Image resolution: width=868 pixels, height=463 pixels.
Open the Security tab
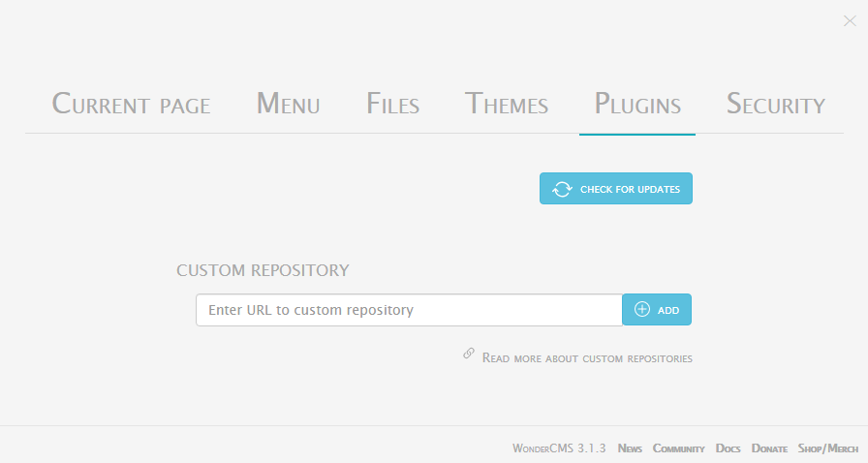[x=775, y=105]
